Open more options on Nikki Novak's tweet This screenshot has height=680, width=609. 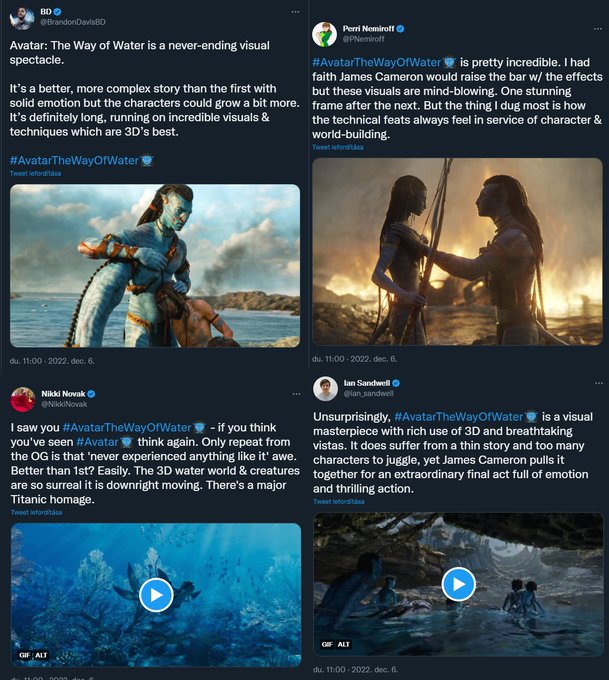296,394
